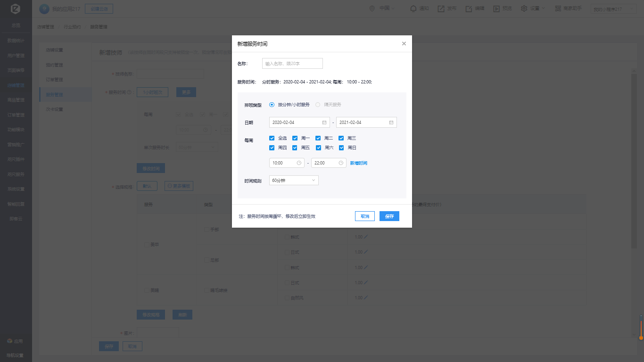Uncheck 周三 in the dialog

[341, 138]
